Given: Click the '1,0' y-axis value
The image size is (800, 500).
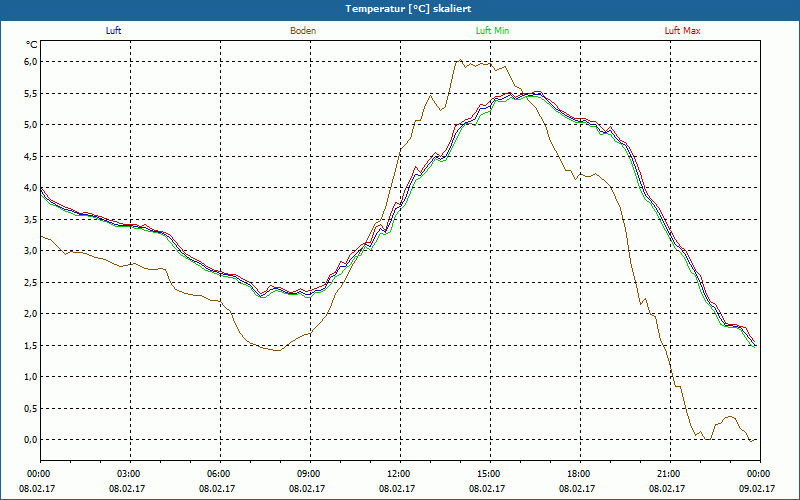Looking at the screenshot, I should [32, 377].
